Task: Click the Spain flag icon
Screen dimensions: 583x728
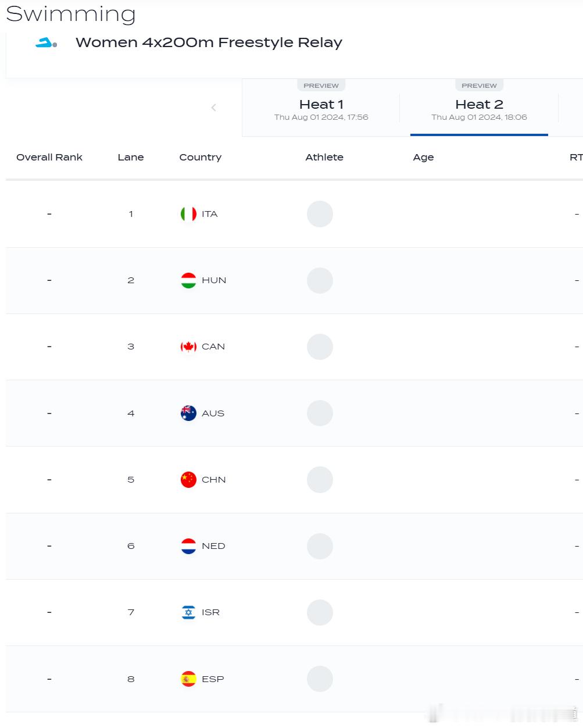Action: pos(188,679)
